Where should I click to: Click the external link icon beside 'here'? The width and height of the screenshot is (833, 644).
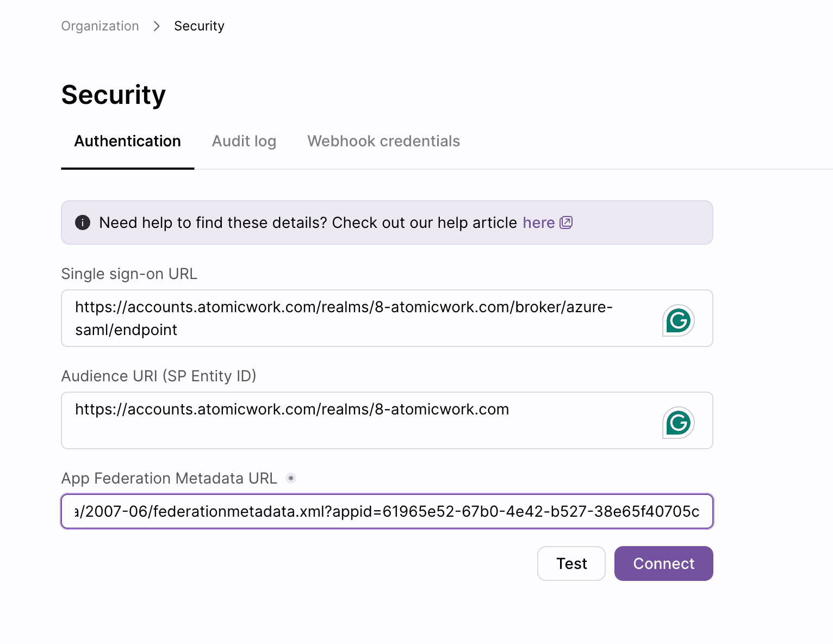coord(566,222)
